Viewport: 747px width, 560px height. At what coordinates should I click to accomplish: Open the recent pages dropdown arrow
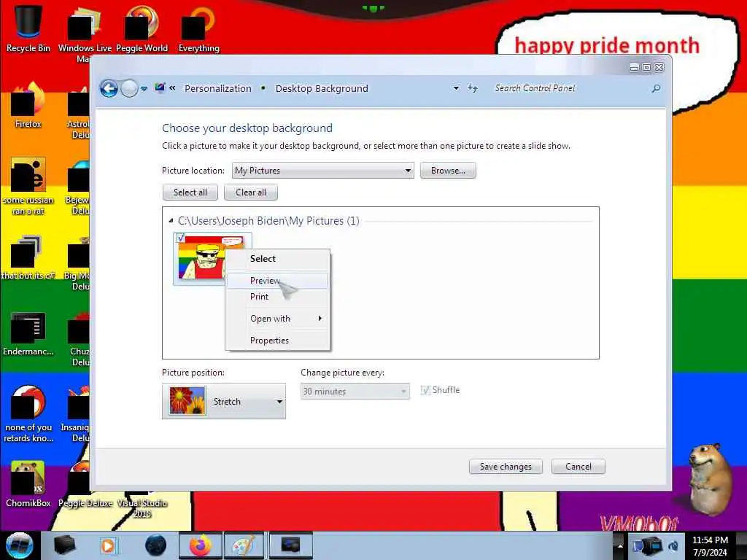tap(144, 88)
